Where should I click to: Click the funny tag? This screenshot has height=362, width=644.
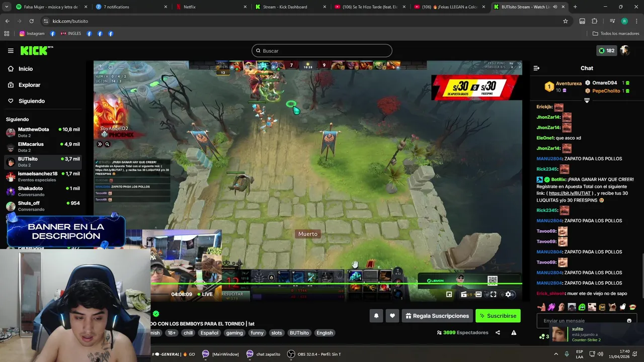[x=257, y=333]
